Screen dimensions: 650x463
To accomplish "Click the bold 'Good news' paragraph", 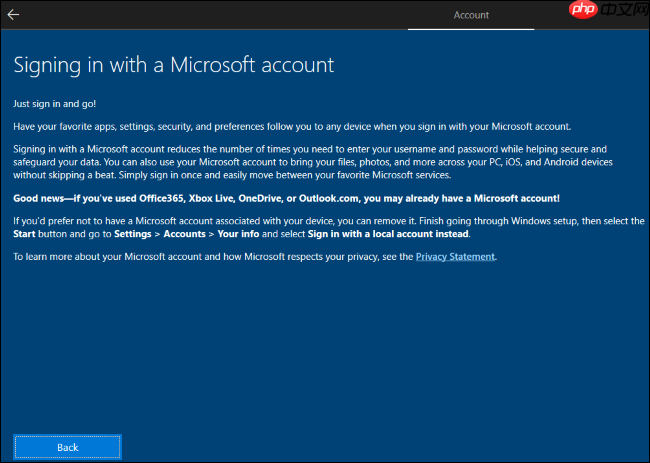I will 286,198.
